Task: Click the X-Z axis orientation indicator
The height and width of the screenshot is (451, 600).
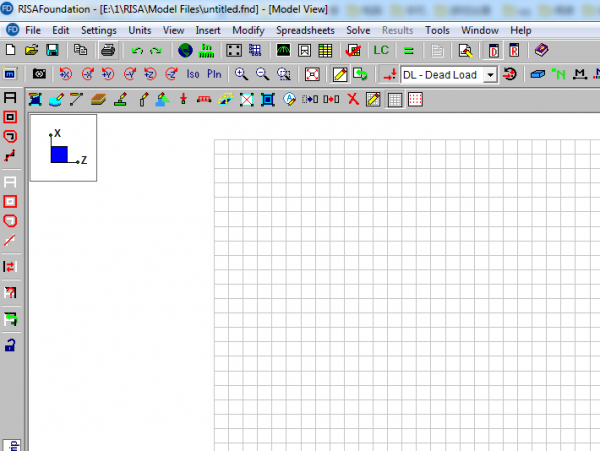Action: [x=64, y=148]
